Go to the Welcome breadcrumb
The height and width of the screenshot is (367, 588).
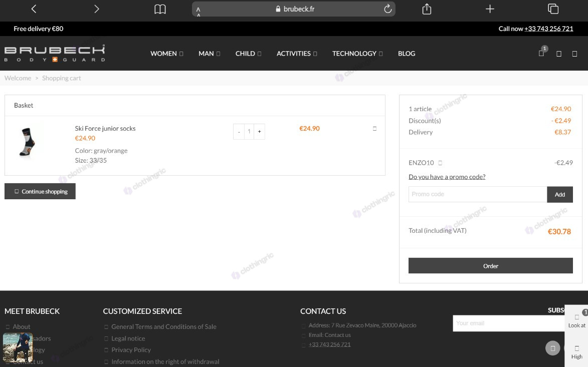[18, 78]
